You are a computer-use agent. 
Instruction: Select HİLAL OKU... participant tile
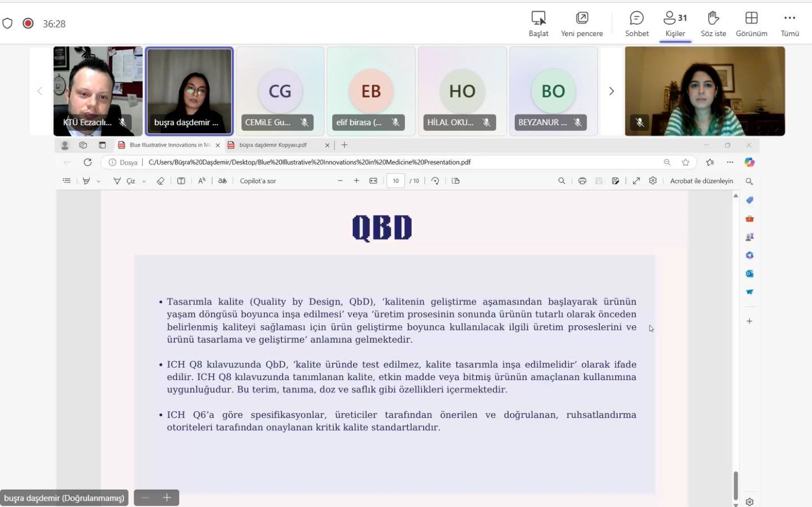(x=462, y=91)
